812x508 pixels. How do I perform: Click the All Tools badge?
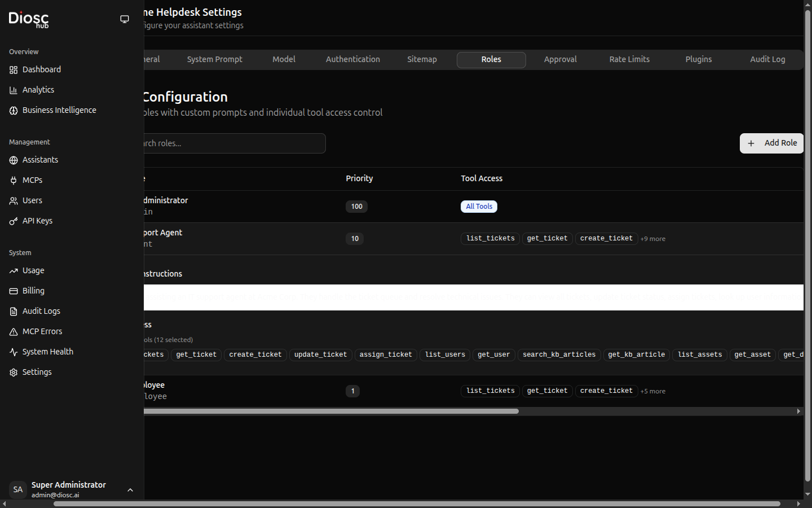pyautogui.click(x=479, y=207)
